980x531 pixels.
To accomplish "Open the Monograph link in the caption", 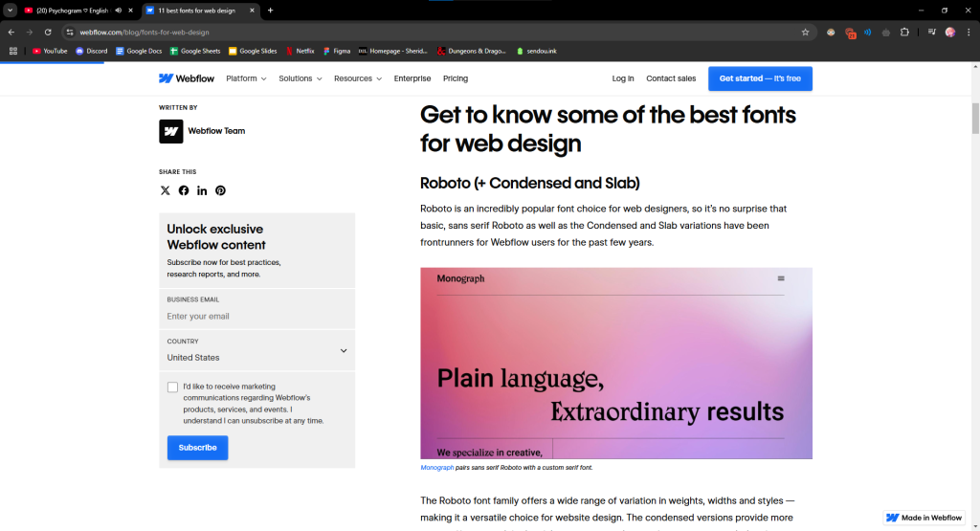I will [436, 467].
